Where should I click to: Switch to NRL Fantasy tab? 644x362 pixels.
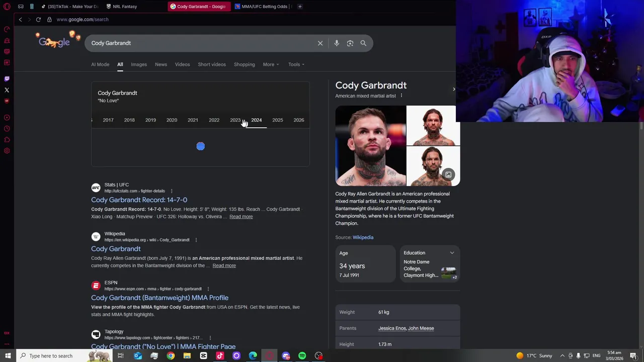[125, 7]
